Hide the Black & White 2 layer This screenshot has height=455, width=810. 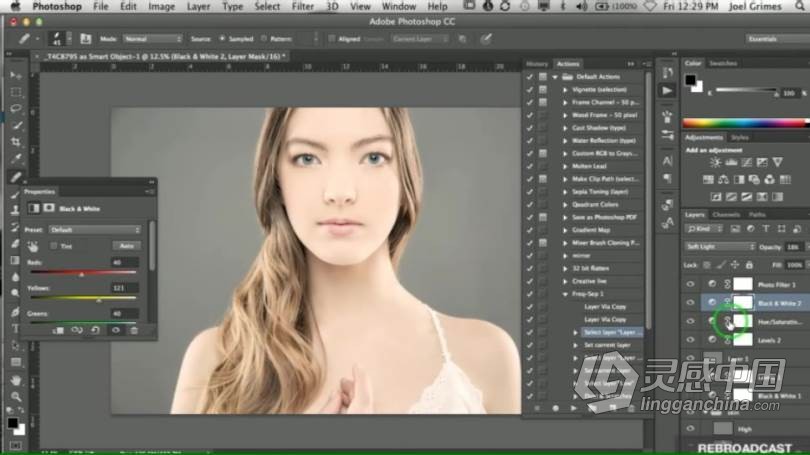point(691,303)
